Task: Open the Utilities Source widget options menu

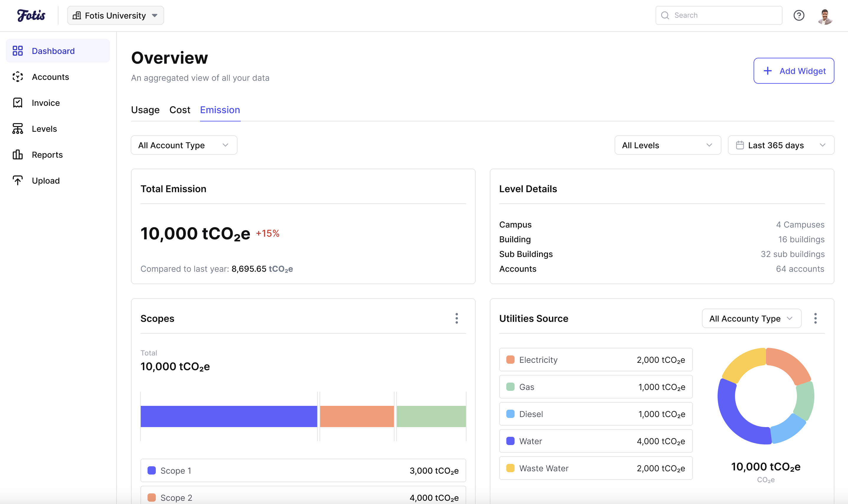Action: click(x=815, y=318)
